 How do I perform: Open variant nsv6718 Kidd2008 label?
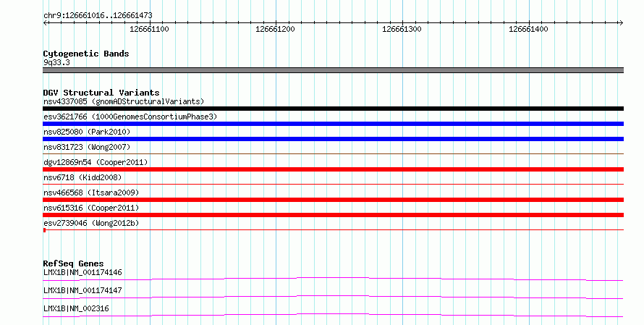point(82,177)
